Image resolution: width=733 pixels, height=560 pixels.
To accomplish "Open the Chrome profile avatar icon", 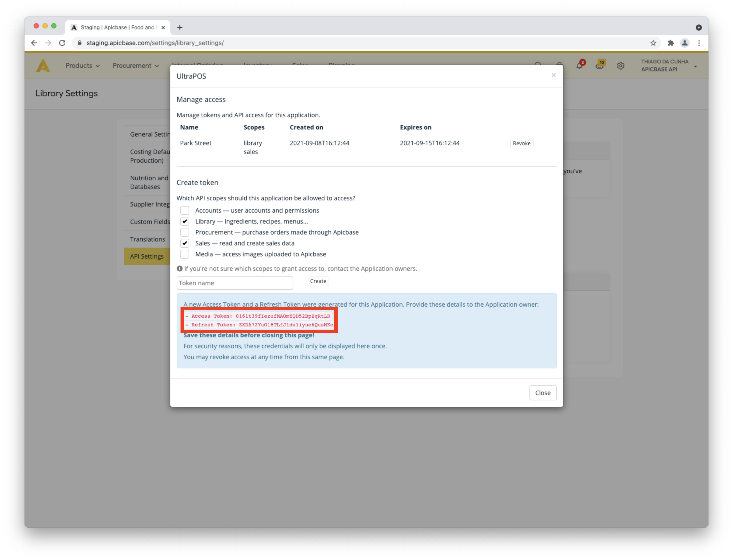I will tap(685, 43).
